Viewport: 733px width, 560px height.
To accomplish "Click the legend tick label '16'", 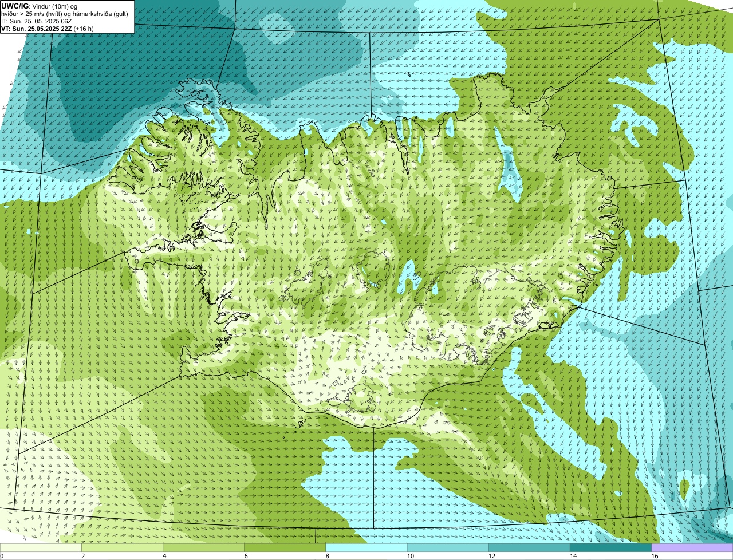I will 655,556.
